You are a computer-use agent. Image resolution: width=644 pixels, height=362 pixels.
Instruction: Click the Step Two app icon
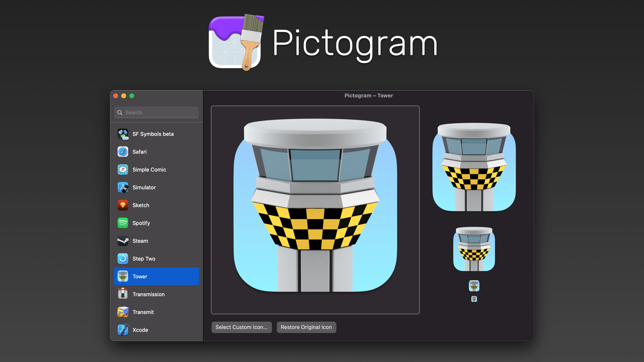point(123,259)
